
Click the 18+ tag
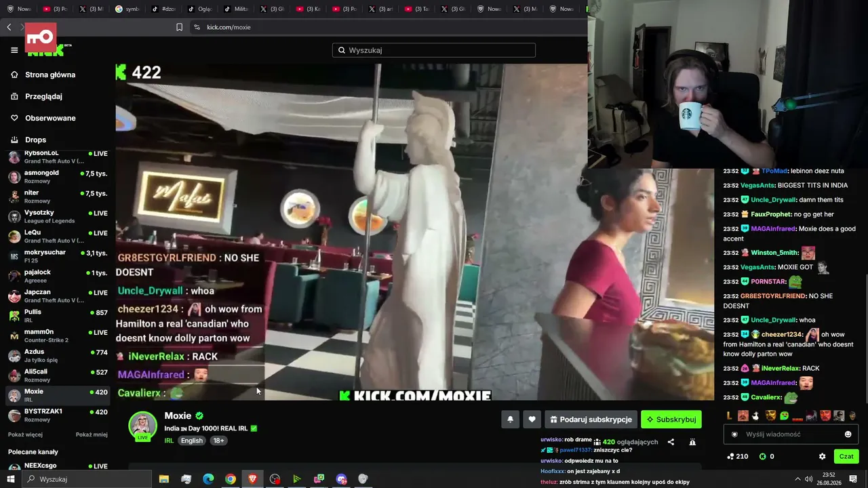tap(218, 441)
